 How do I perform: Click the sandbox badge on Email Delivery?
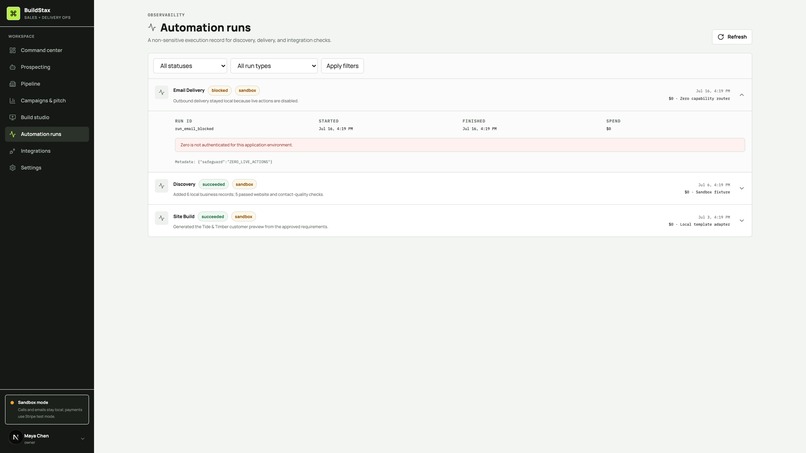(247, 90)
